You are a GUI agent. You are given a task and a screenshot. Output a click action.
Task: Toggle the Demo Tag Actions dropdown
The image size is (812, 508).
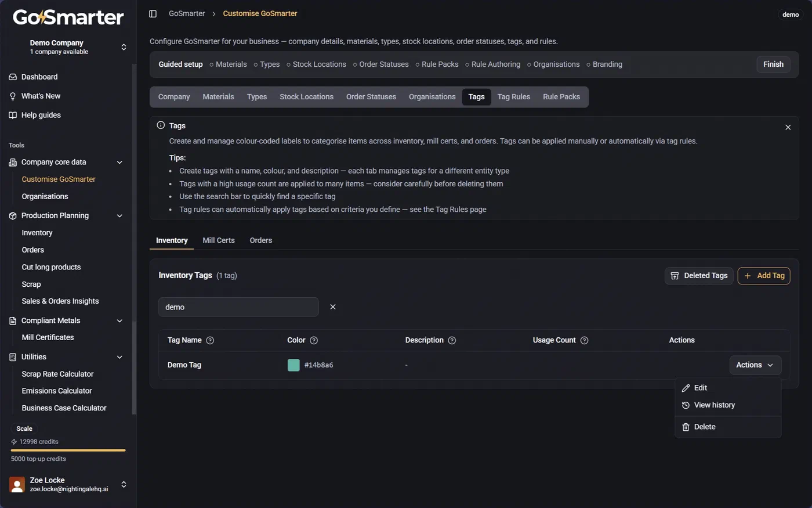(755, 365)
